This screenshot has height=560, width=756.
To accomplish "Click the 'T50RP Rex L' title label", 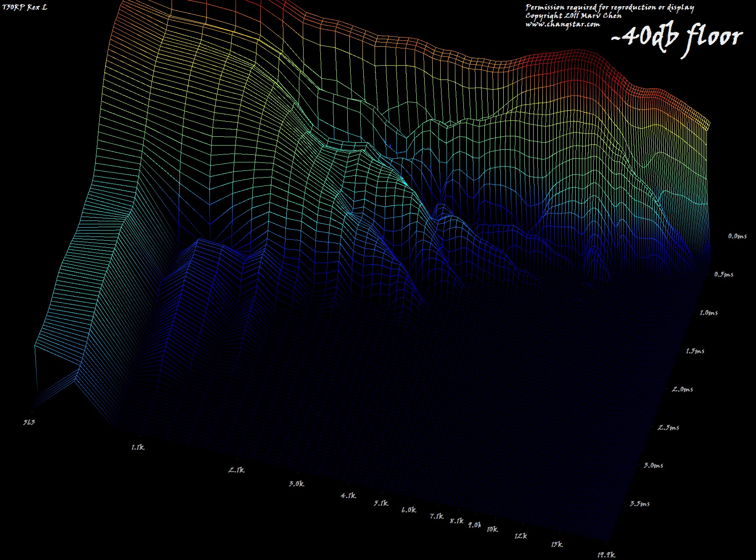I will tap(24, 7).
